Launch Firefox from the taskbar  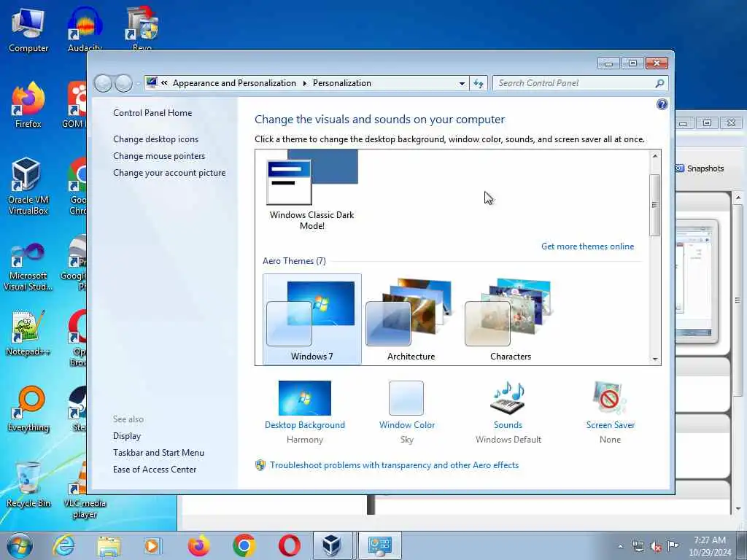[198, 545]
